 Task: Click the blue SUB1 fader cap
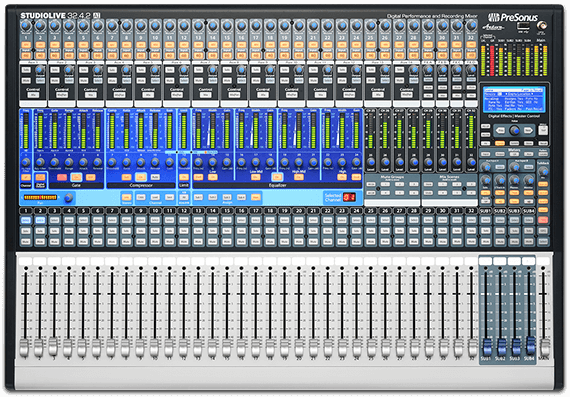click(486, 347)
